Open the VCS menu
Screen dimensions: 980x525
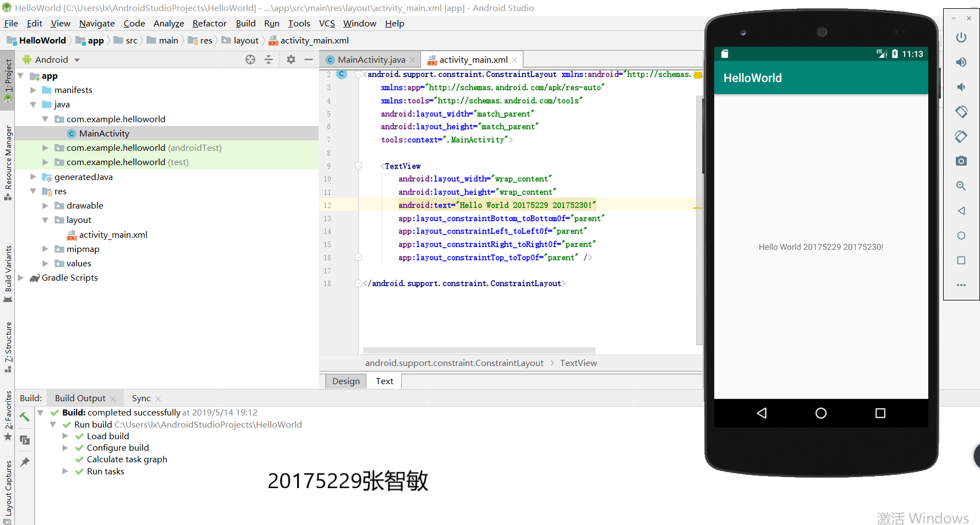[x=327, y=24]
